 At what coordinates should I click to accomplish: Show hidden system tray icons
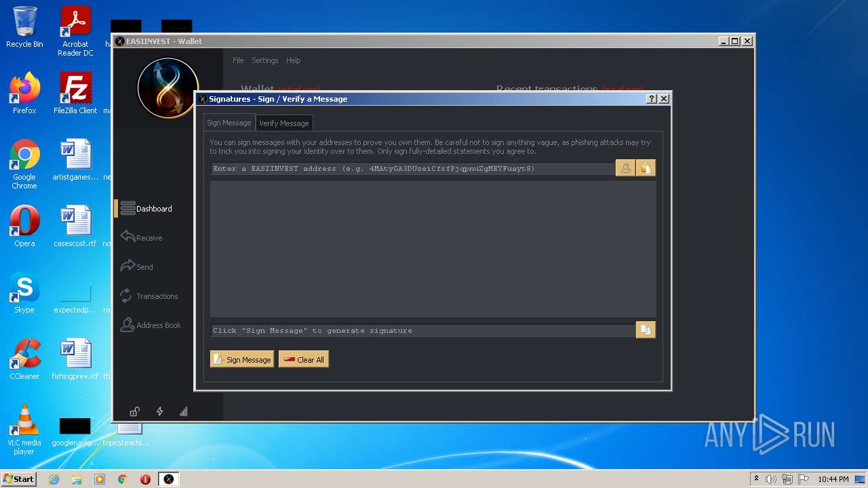[x=756, y=479]
